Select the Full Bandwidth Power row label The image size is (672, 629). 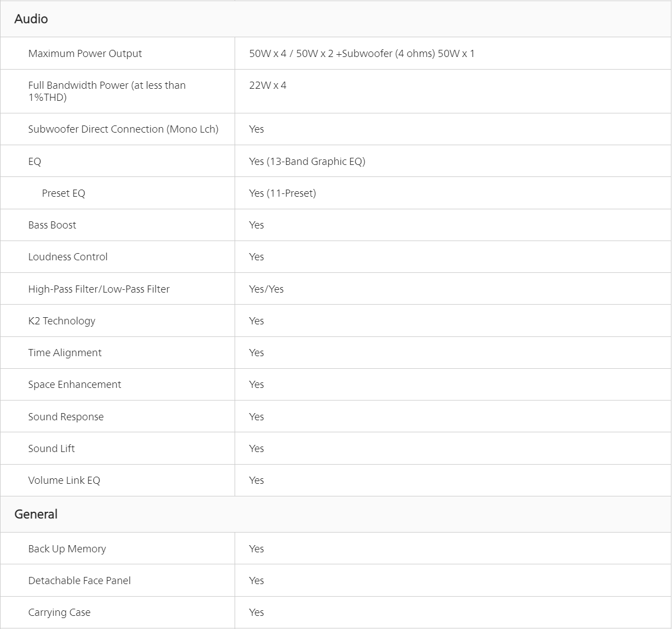click(107, 92)
